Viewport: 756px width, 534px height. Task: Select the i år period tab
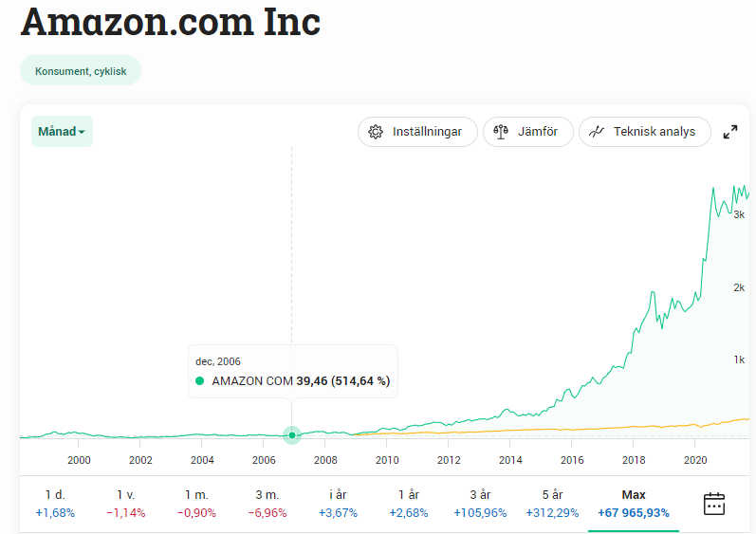click(338, 504)
